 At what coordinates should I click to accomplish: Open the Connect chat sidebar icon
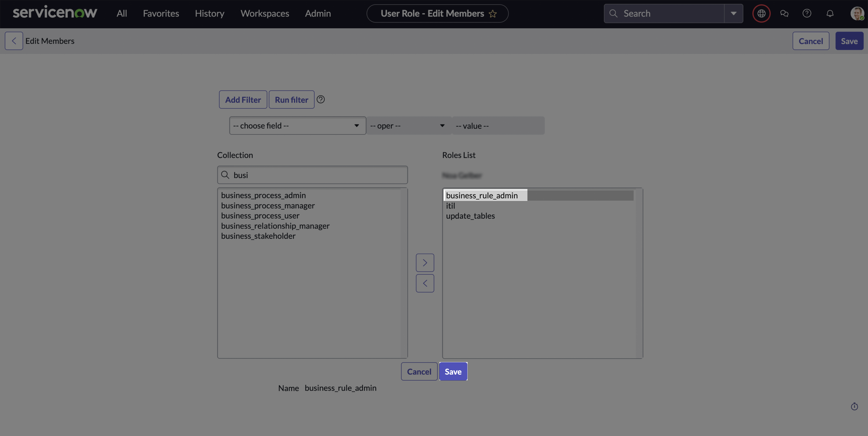784,13
